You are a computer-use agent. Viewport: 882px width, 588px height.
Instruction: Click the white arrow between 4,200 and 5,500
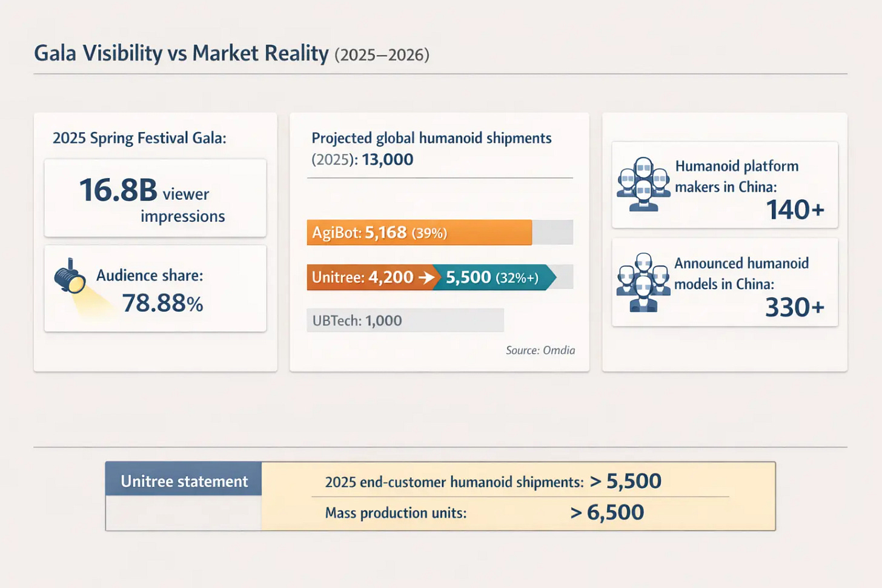coord(427,277)
